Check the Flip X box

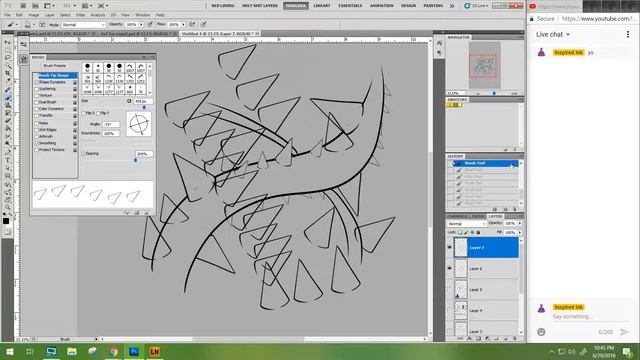(84, 113)
